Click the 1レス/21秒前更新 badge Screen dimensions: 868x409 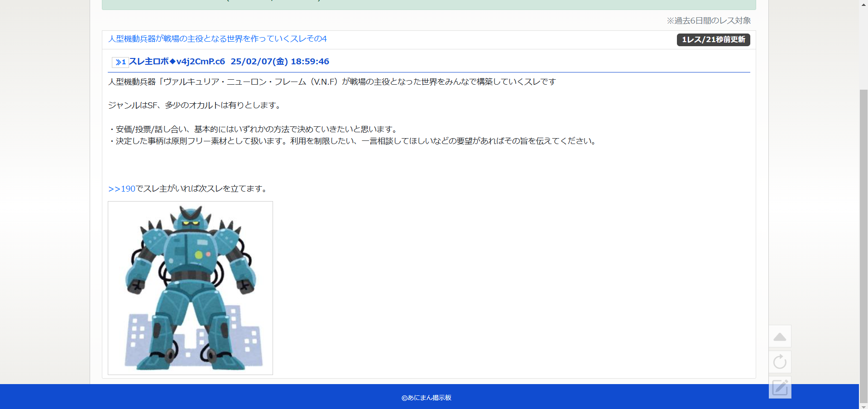713,40
